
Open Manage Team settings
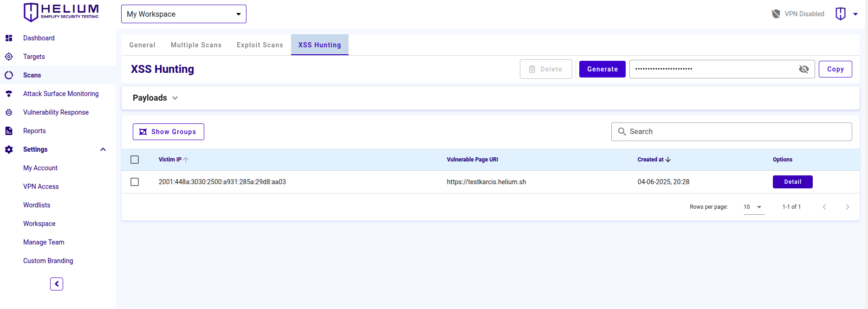tap(44, 242)
